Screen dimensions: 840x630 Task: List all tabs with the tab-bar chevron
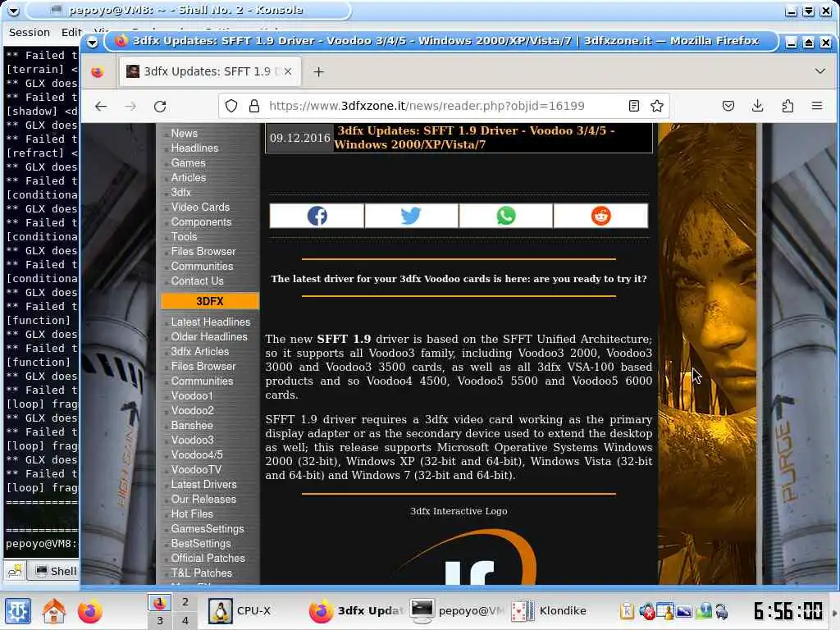pos(819,71)
